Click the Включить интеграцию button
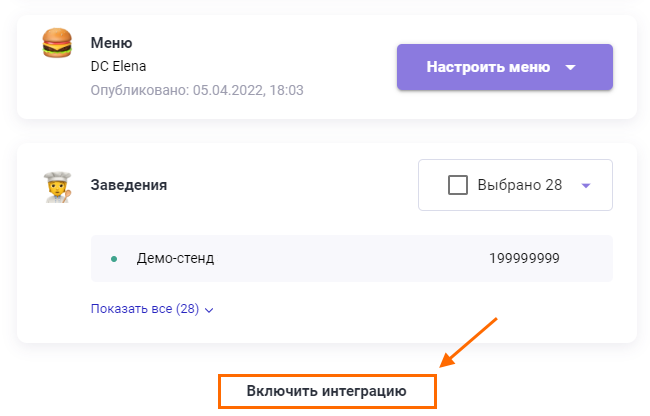650x416 pixels. (x=327, y=392)
